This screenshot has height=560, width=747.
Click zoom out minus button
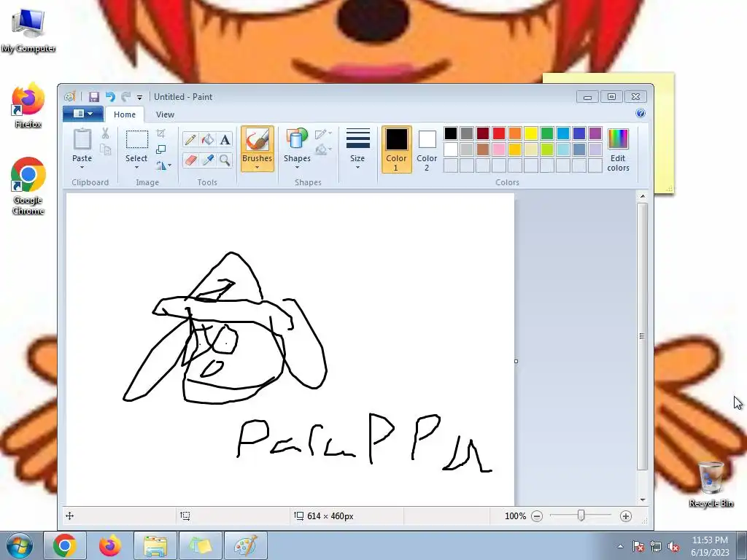[537, 516]
